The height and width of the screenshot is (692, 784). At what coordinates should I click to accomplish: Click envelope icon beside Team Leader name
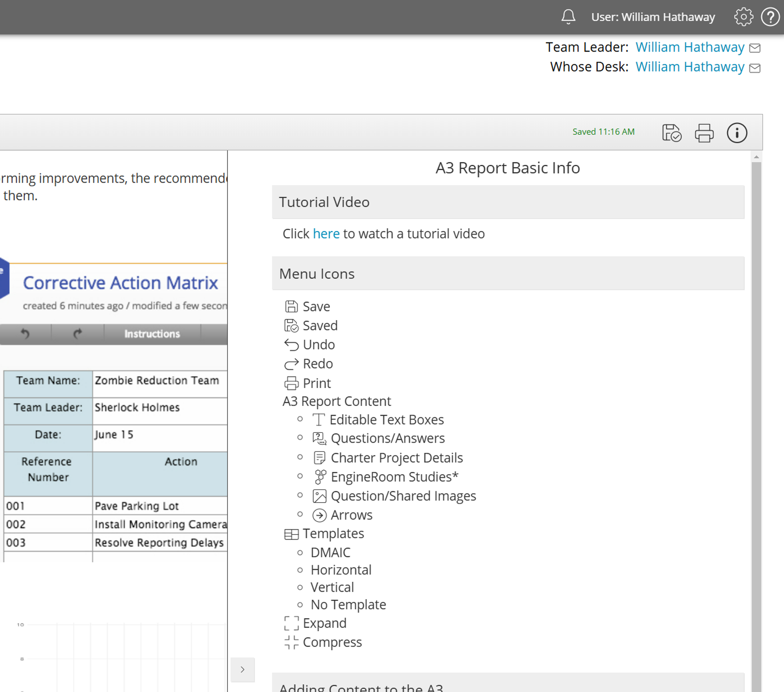[x=755, y=48]
